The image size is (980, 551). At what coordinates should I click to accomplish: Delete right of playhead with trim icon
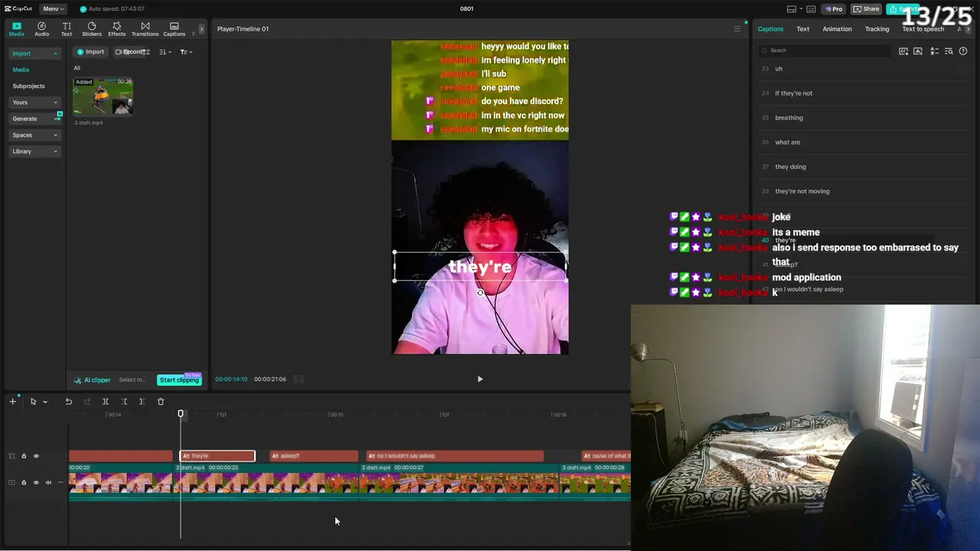point(142,402)
